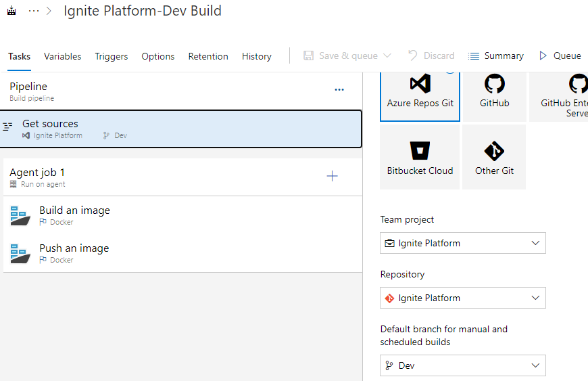Select the Pipeline header row
The width and height of the screenshot is (588, 381).
[181, 91]
